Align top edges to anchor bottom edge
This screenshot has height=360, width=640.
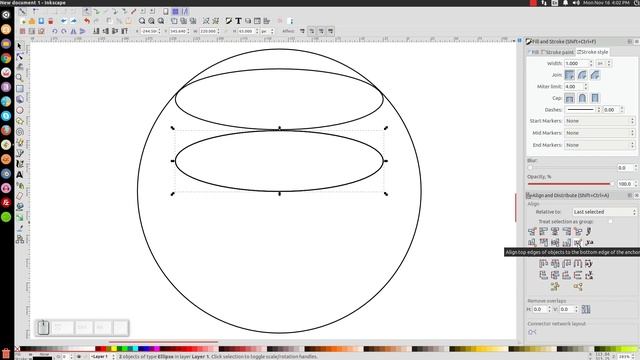click(x=578, y=243)
